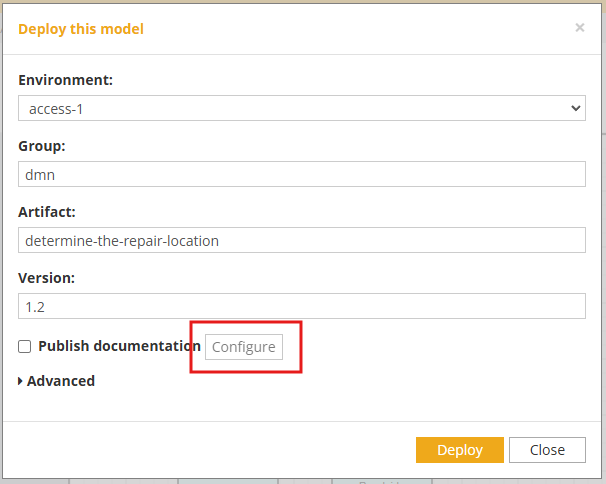
Task: Focus the Version field showing 1.2
Action: [x=302, y=306]
